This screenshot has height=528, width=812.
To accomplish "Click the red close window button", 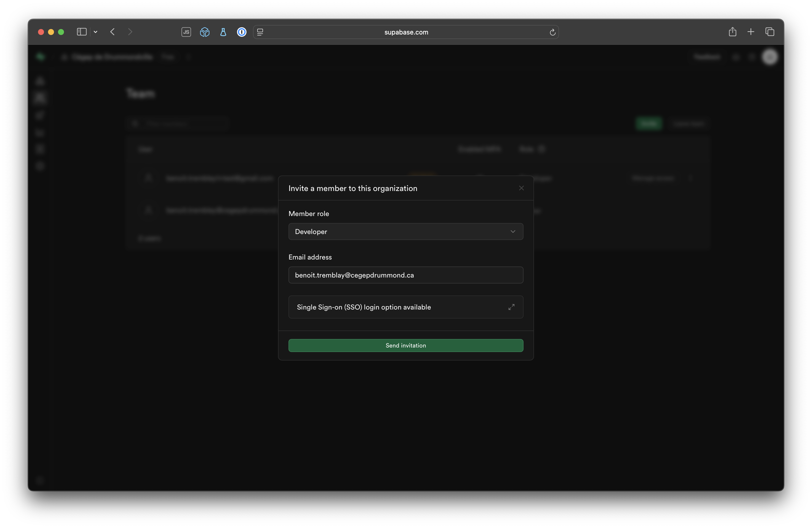I will click(41, 32).
